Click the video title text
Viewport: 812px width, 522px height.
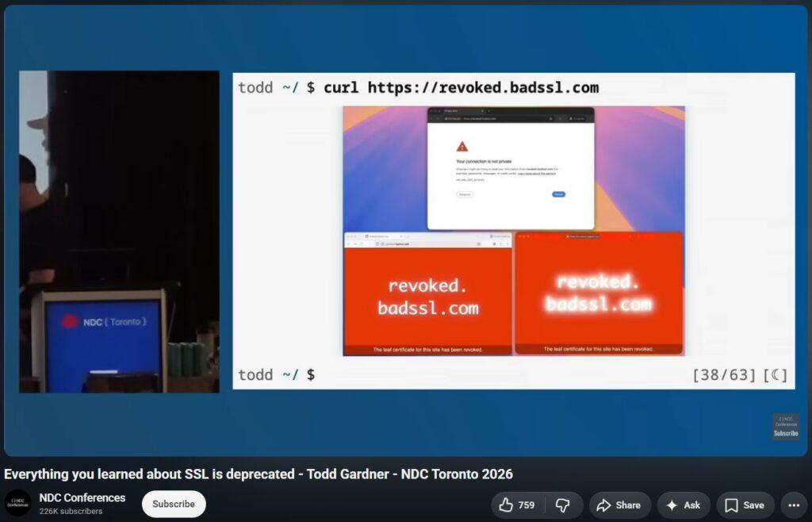pyautogui.click(x=259, y=474)
